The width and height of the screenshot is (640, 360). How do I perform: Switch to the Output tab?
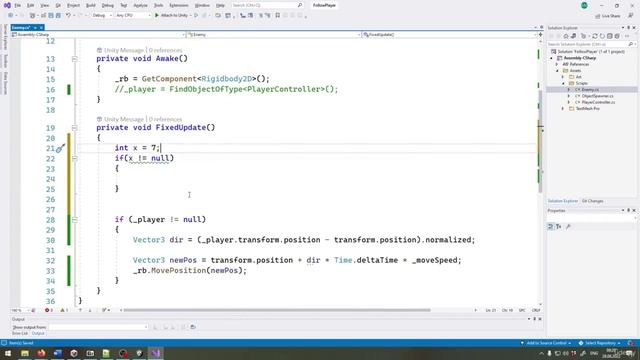click(x=38, y=333)
